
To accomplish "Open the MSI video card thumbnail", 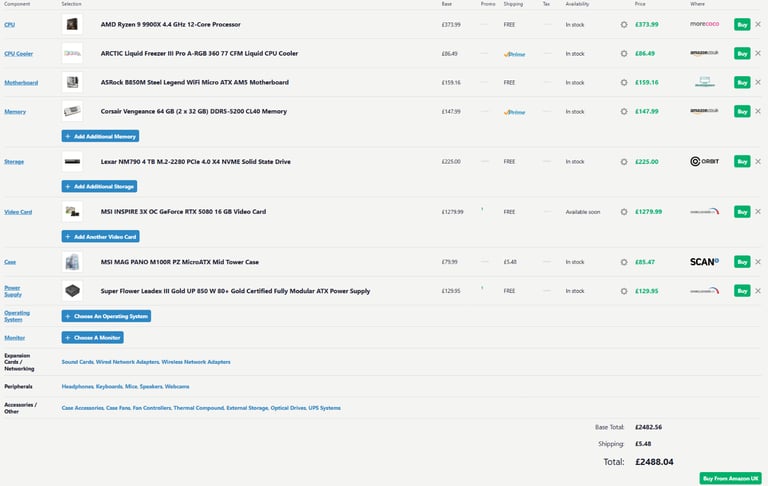I will 72,212.
